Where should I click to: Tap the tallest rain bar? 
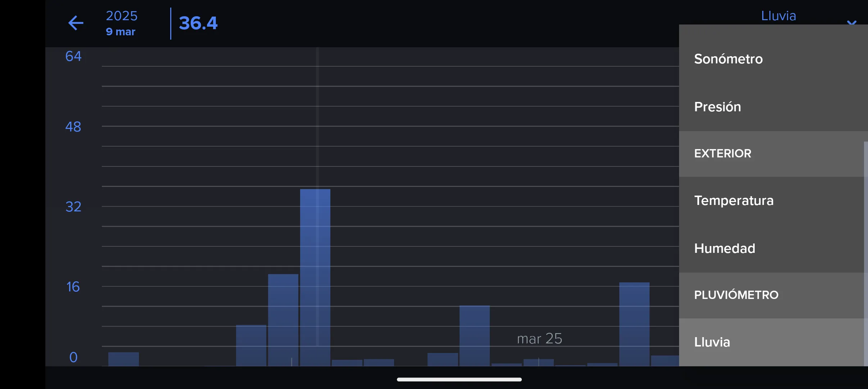pyautogui.click(x=315, y=277)
